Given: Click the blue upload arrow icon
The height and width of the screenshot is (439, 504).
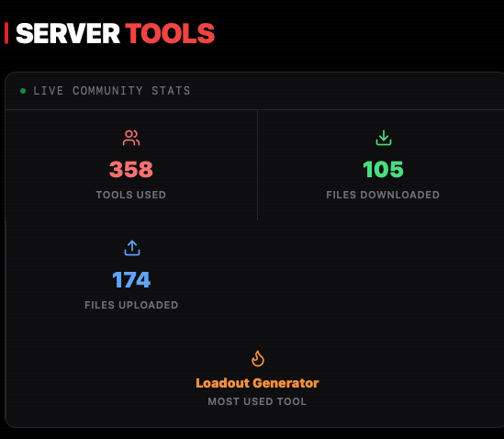Looking at the screenshot, I should 132,248.
